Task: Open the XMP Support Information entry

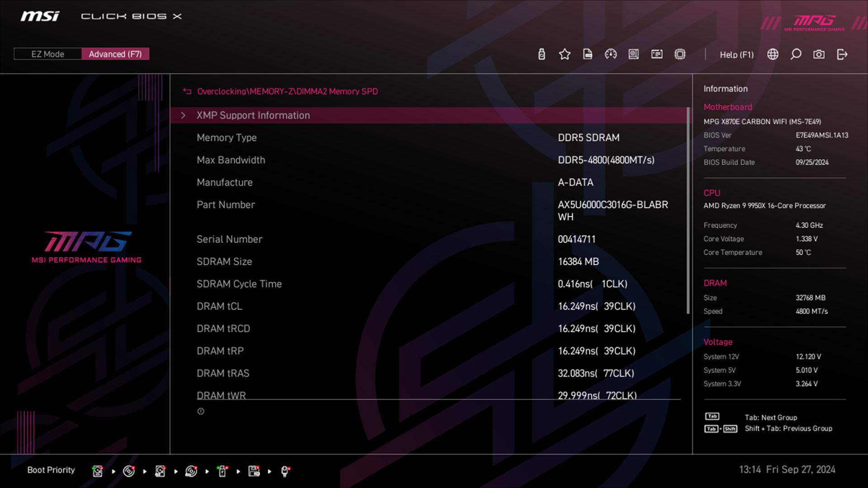Action: pyautogui.click(x=428, y=115)
